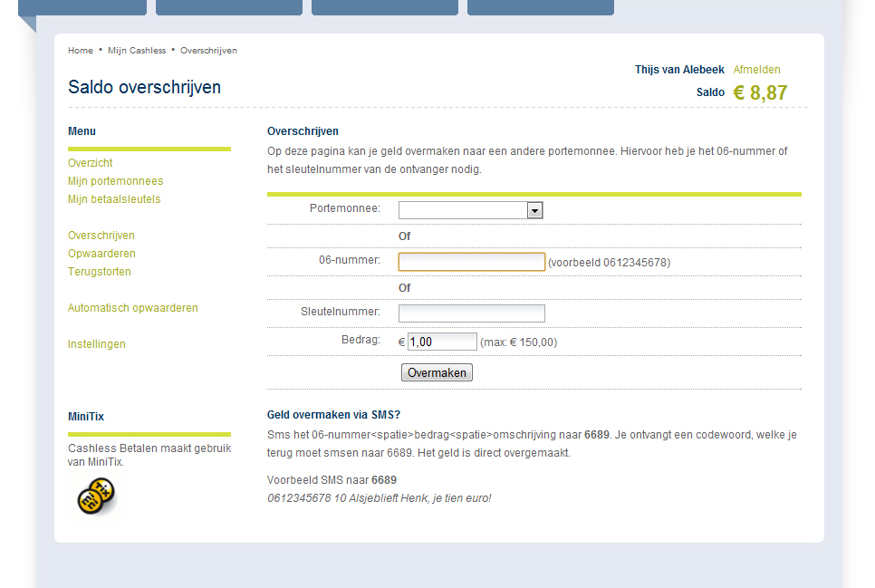
Task: Open Mijn betaalsleutels menu item
Action: (114, 199)
